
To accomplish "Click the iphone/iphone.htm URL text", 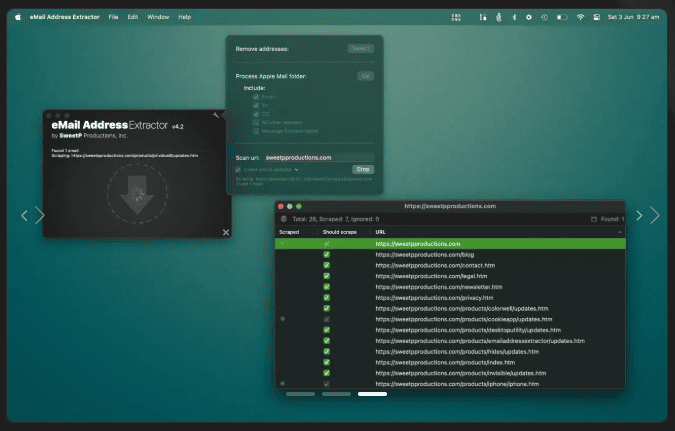I will (457, 384).
